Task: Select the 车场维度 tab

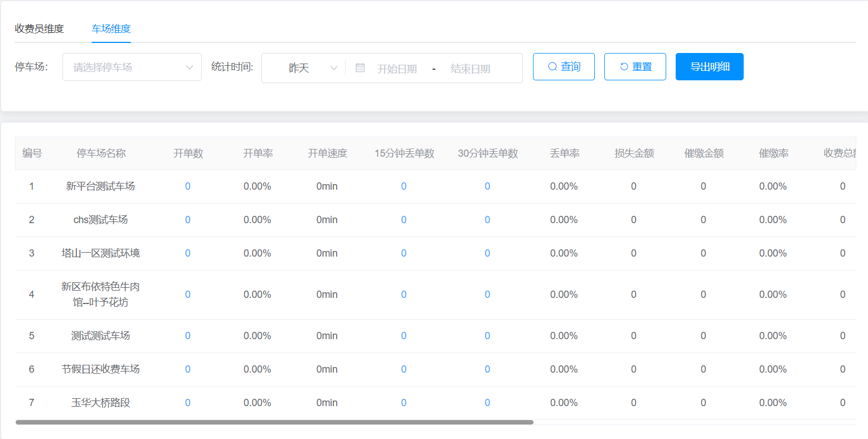Action: click(x=111, y=28)
